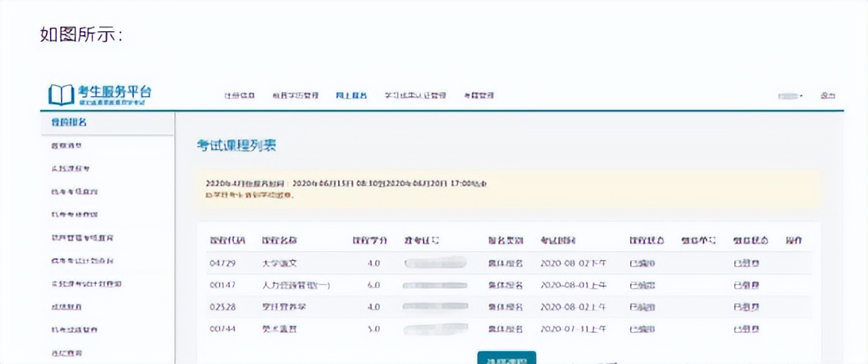Click exam time 2020-08-02 上午
Image resolution: width=868 pixels, height=364 pixels.
(x=573, y=307)
